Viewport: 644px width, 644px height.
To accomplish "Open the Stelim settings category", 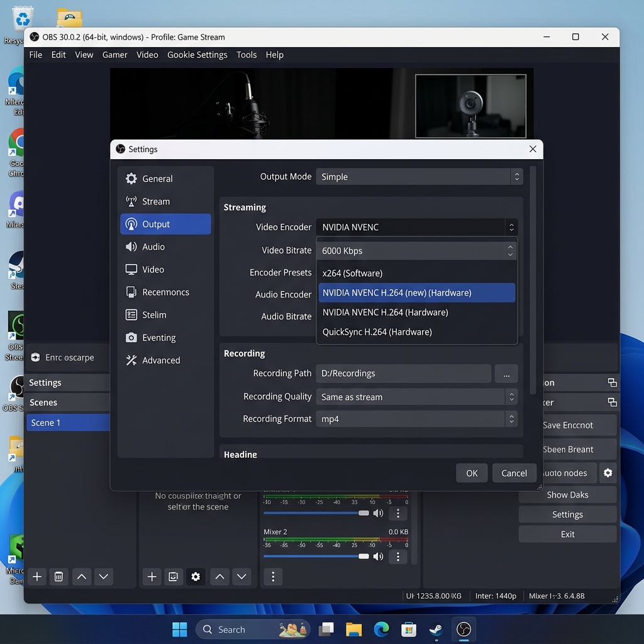I will (x=165, y=315).
